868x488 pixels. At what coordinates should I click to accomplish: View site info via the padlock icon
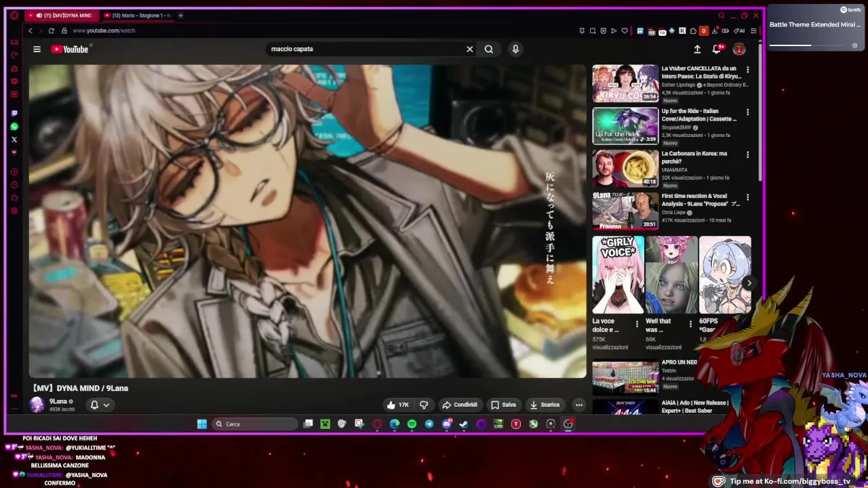click(64, 30)
